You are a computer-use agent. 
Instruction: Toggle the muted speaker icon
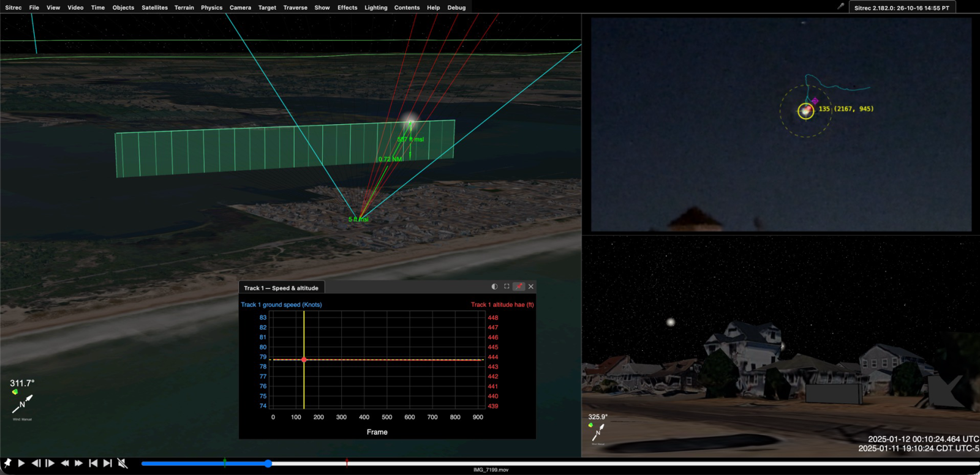tap(123, 463)
